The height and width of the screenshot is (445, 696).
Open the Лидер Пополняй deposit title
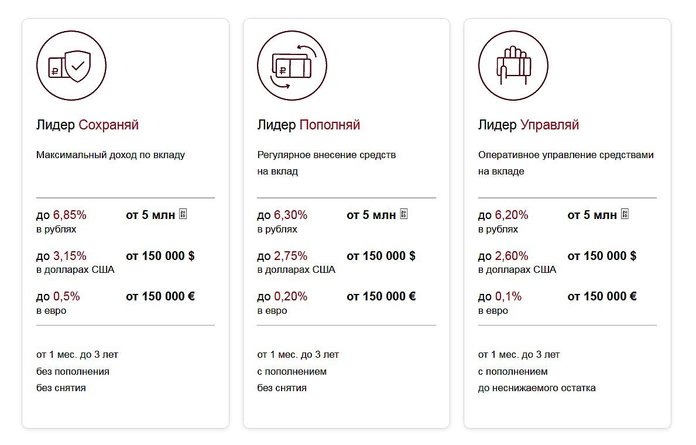[x=308, y=125]
